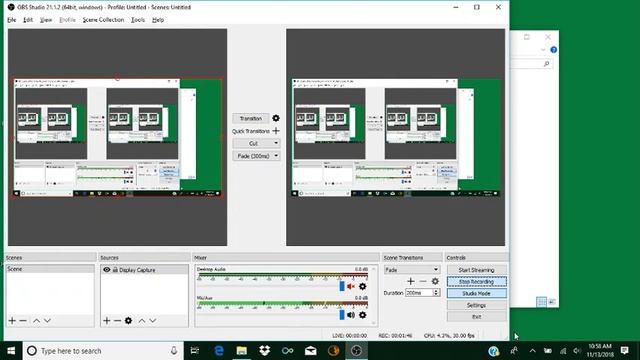Open Desktop Audio settings gear
640x360 pixels.
point(362,287)
